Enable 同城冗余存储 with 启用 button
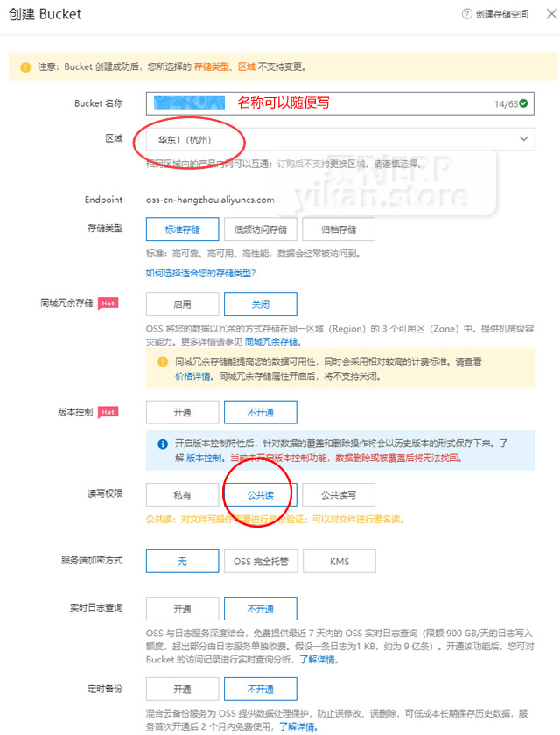Viewport: 560px width, 735px height. tap(182, 304)
